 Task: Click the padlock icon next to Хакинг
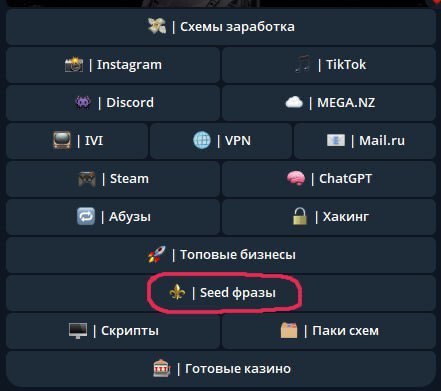coord(300,216)
